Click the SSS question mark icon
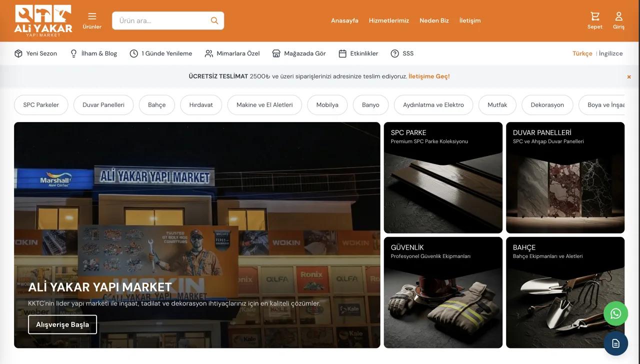640x364 pixels. click(x=394, y=53)
